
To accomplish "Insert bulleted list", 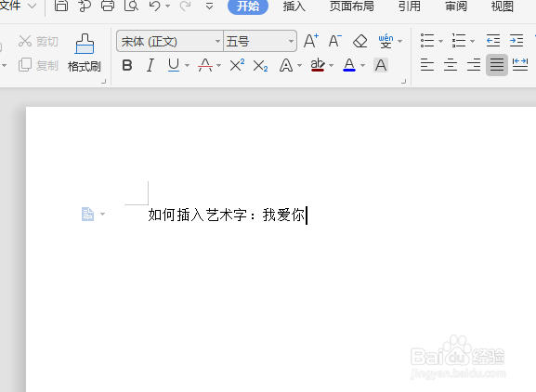I will click(427, 41).
